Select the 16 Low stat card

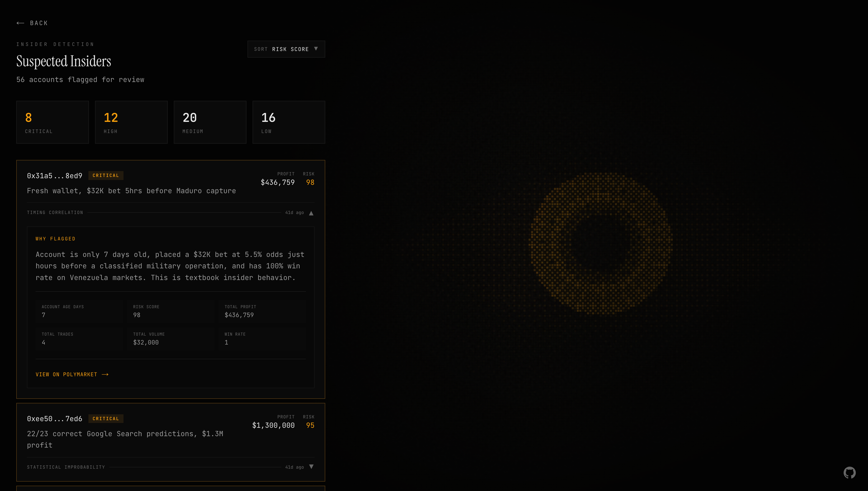(289, 122)
